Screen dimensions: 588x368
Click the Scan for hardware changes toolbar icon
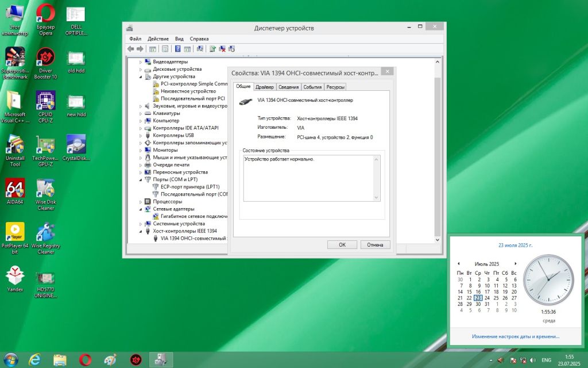tap(200, 49)
